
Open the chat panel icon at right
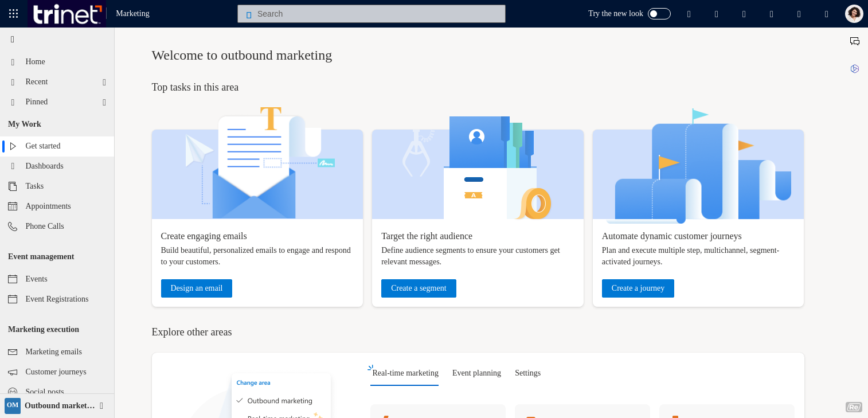[x=854, y=41]
